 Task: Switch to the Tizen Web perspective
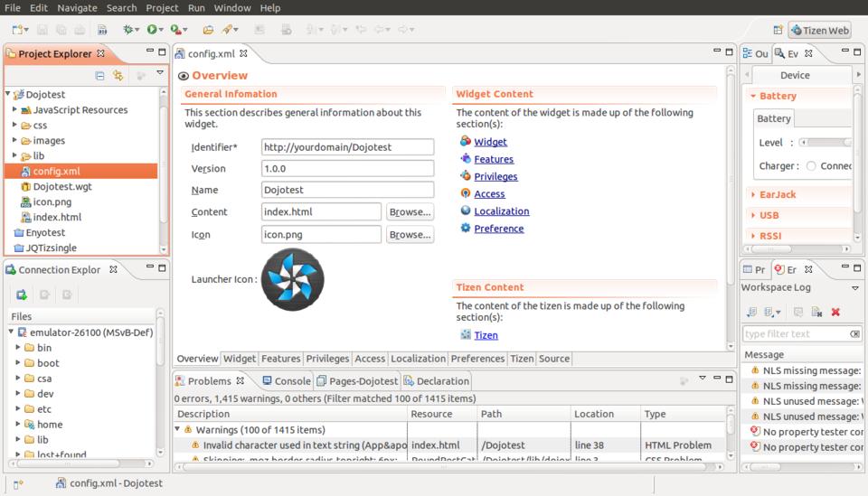click(x=820, y=31)
